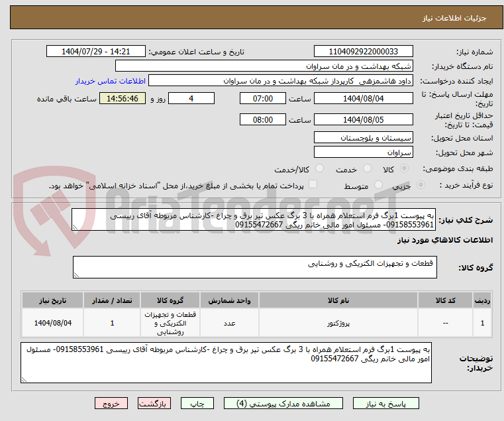Click the 'عدد' unit cell
The height and width of the screenshot is (421, 504).
click(x=229, y=323)
